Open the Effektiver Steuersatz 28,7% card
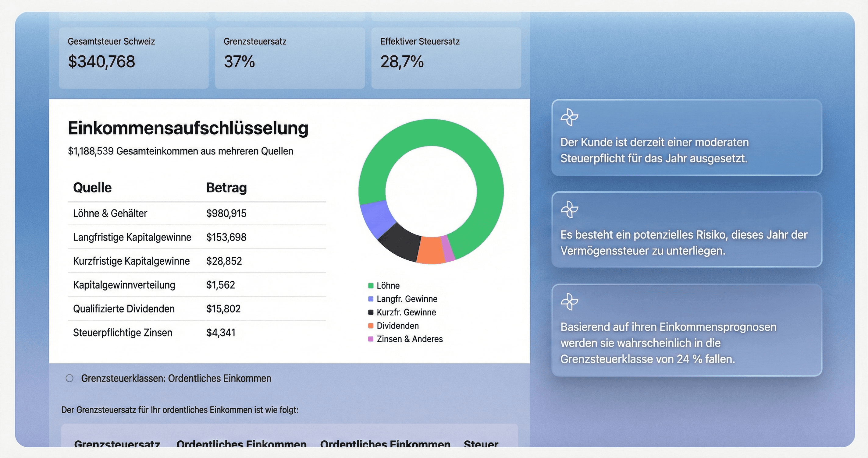Viewport: 868px width, 458px height. tap(446, 58)
